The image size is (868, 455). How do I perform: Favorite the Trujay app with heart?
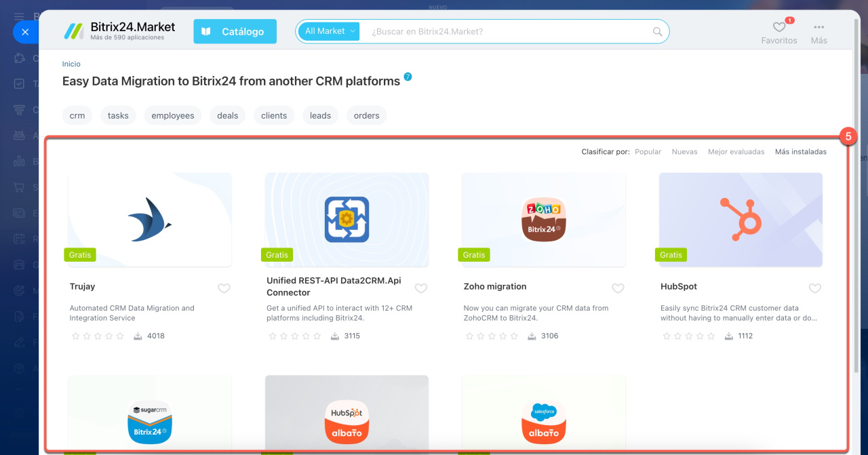pos(224,288)
